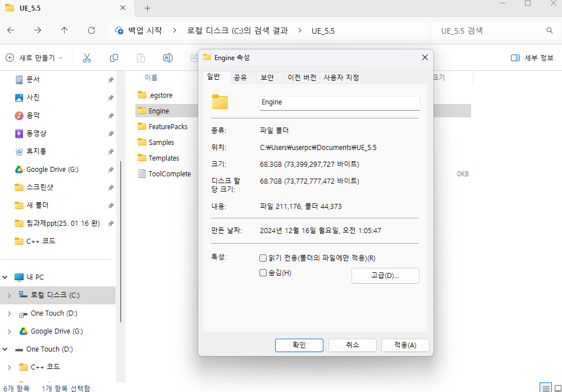Sort by the 이름 column header
The height and width of the screenshot is (392, 562).
pos(151,78)
